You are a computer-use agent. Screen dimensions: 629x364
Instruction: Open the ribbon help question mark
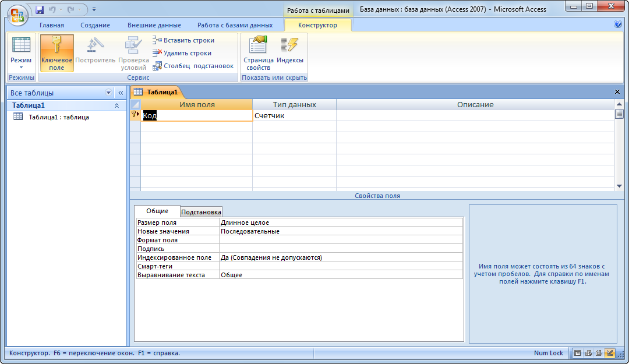618,24
